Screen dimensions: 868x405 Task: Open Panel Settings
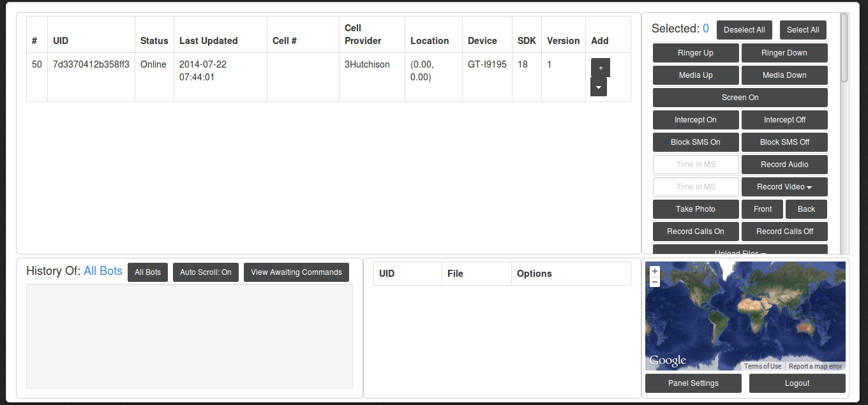(x=693, y=383)
